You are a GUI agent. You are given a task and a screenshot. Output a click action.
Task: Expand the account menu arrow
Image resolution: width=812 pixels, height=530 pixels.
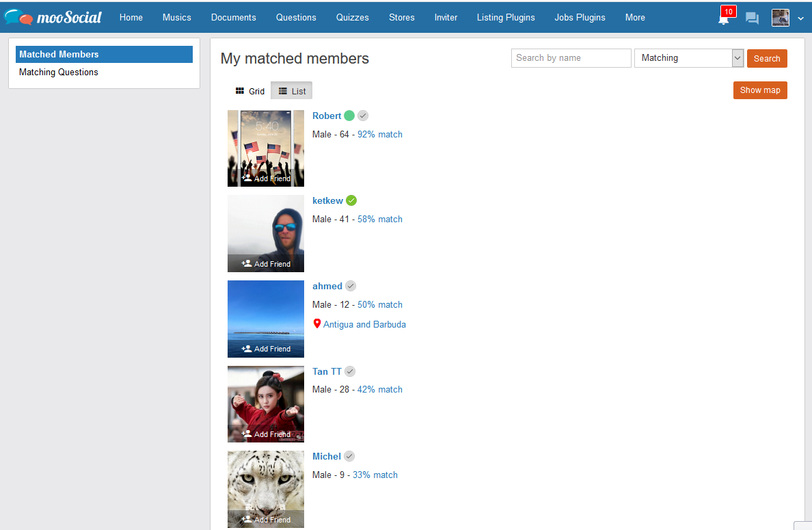[x=800, y=18]
